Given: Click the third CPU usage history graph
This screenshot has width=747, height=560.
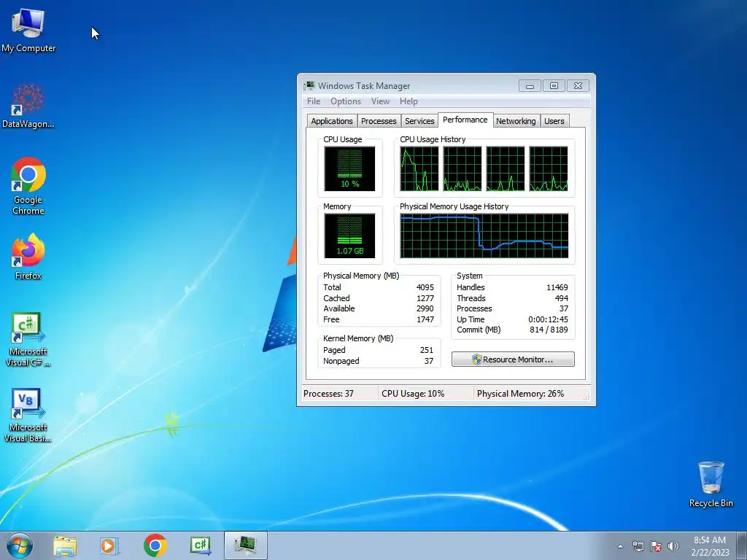Looking at the screenshot, I should (x=506, y=168).
